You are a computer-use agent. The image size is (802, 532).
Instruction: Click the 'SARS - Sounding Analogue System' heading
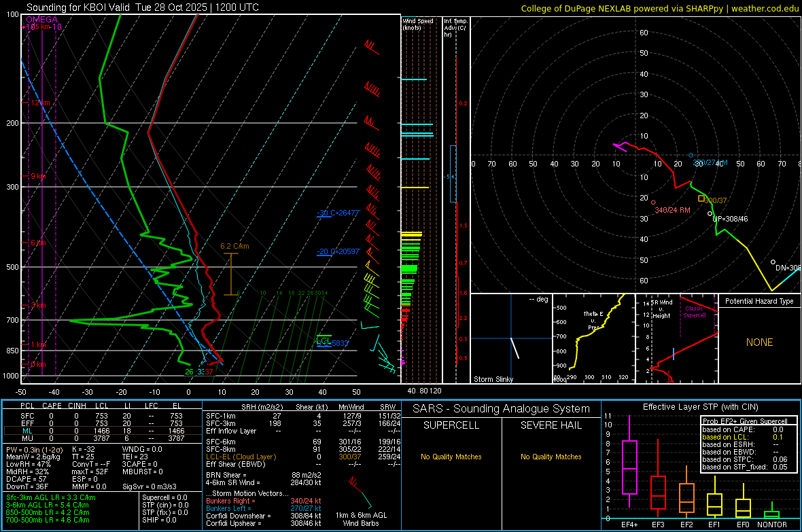501,409
